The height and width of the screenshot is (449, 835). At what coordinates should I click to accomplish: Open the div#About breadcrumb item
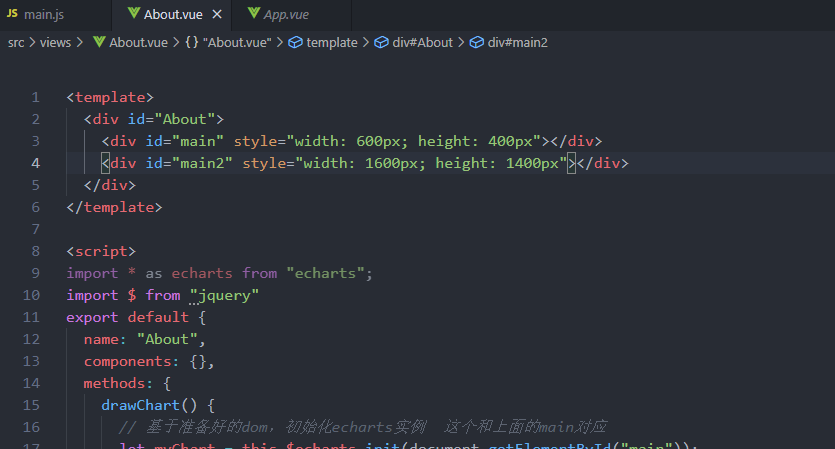pos(422,43)
